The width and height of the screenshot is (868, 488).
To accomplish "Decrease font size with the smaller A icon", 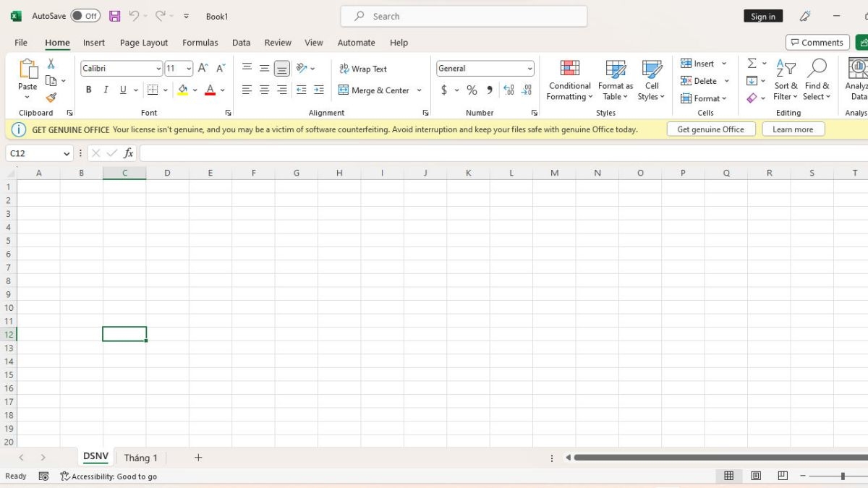I will pos(221,69).
